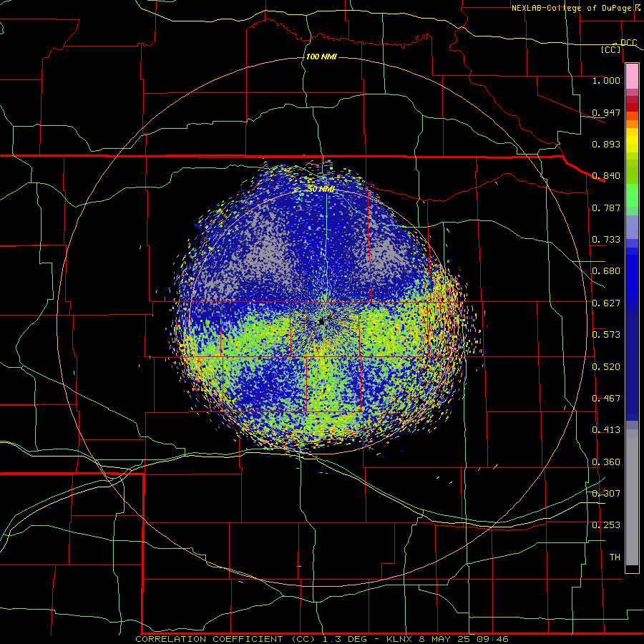The width and height of the screenshot is (644, 644).
Task: Pick the yellow legend color band
Action: [x=632, y=140]
